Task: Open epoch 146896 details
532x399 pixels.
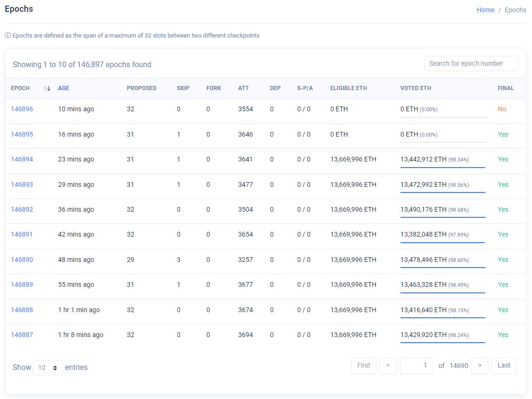Action: click(22, 109)
